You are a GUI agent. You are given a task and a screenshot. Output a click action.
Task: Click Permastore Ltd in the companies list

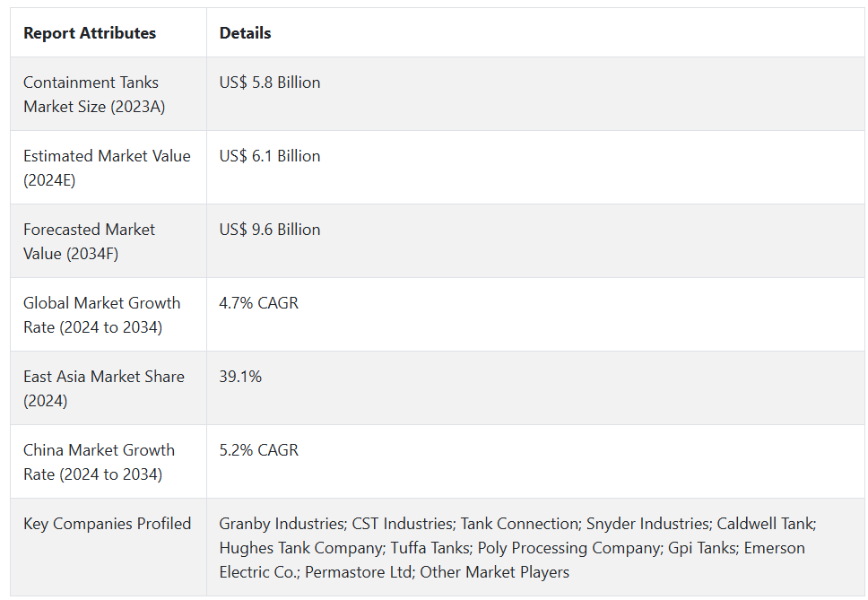pos(358,572)
